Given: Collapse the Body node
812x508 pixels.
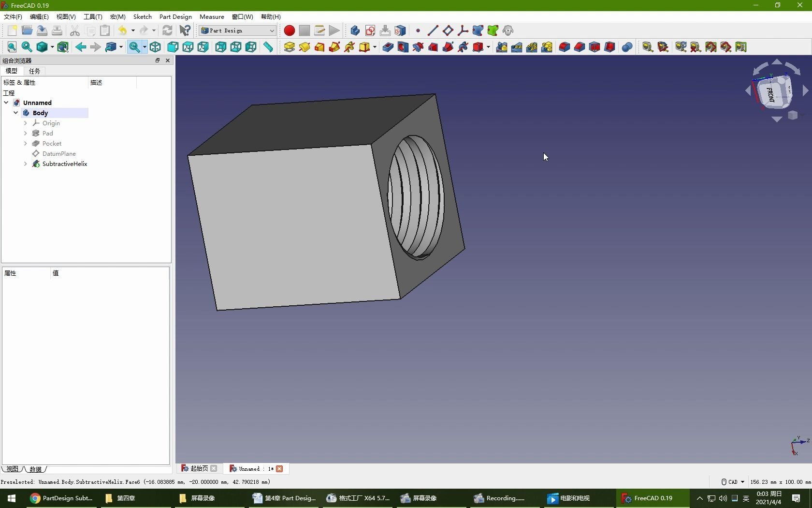Looking at the screenshot, I should [x=15, y=113].
